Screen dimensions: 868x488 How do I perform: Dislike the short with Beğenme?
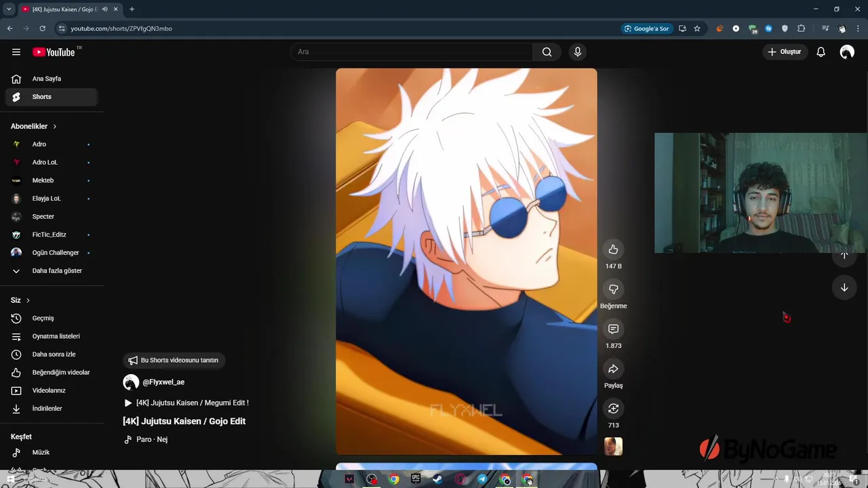[x=613, y=289]
